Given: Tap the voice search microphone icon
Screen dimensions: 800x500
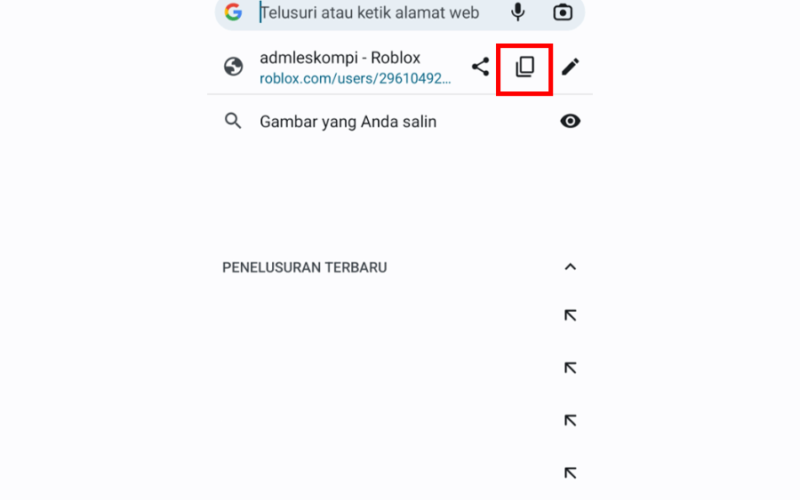Looking at the screenshot, I should (x=518, y=12).
